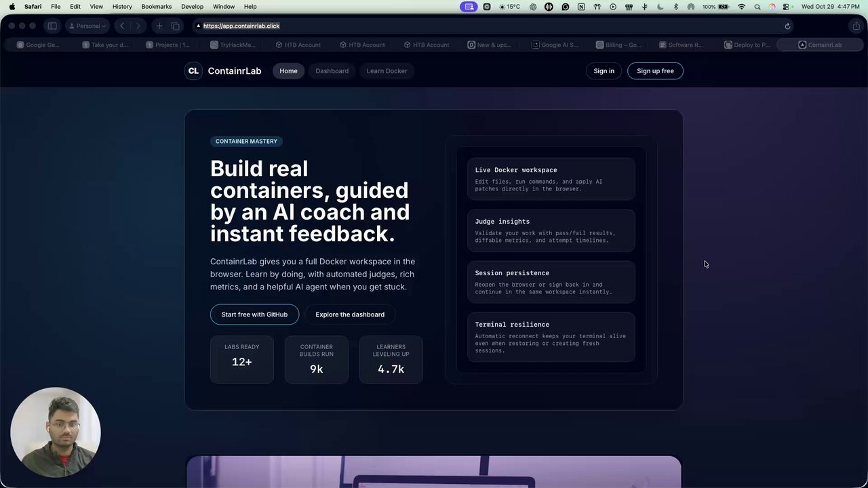
Task: Go to the Dashboard nav item
Action: 332,70
